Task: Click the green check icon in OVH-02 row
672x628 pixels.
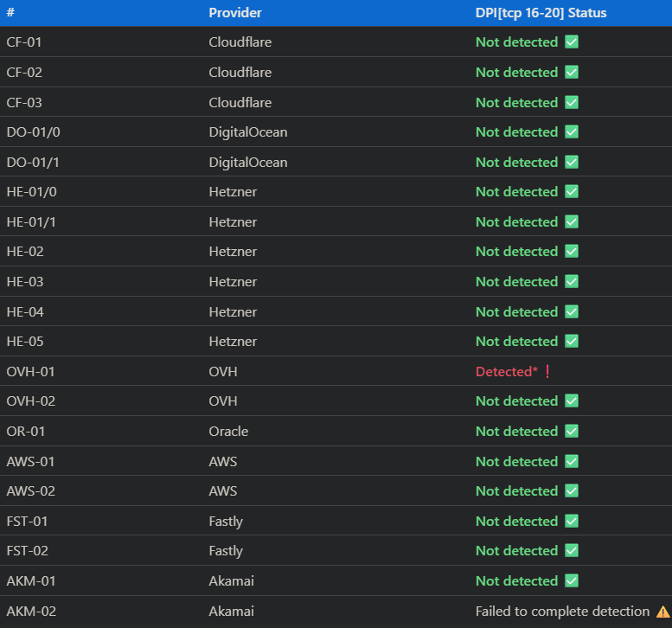Action: coord(572,401)
